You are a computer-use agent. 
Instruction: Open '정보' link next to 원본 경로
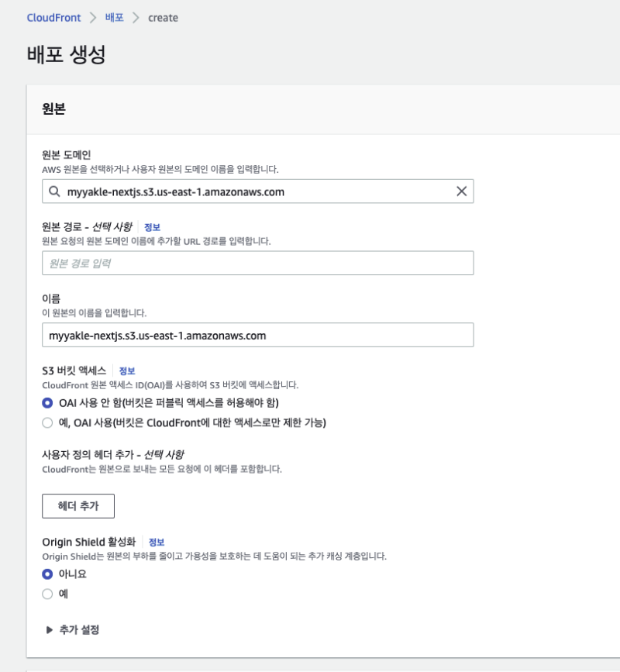pyautogui.click(x=152, y=227)
